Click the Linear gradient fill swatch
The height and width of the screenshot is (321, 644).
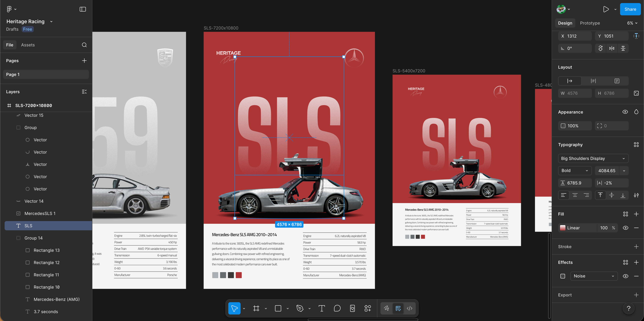[x=563, y=228]
